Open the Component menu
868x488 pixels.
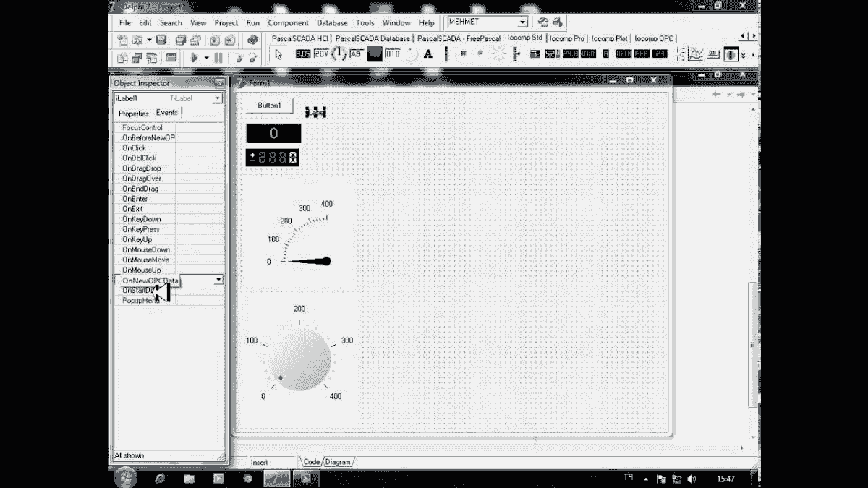tap(288, 22)
